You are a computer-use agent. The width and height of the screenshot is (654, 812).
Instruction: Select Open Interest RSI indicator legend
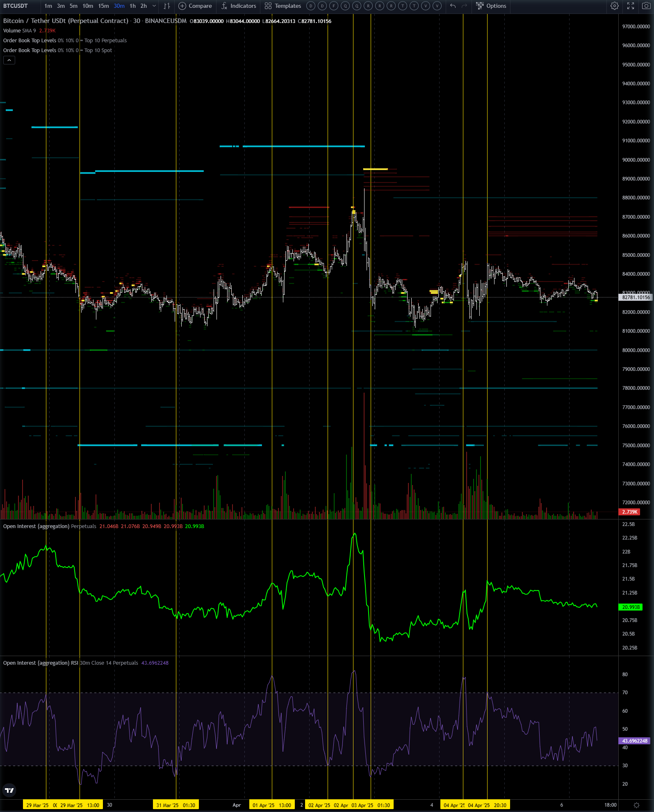[x=71, y=663]
